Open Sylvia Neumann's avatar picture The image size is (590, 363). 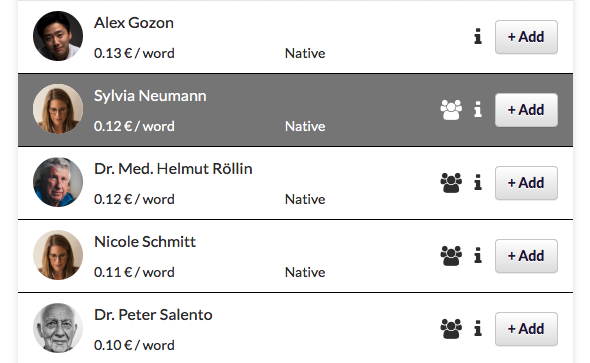pos(58,109)
